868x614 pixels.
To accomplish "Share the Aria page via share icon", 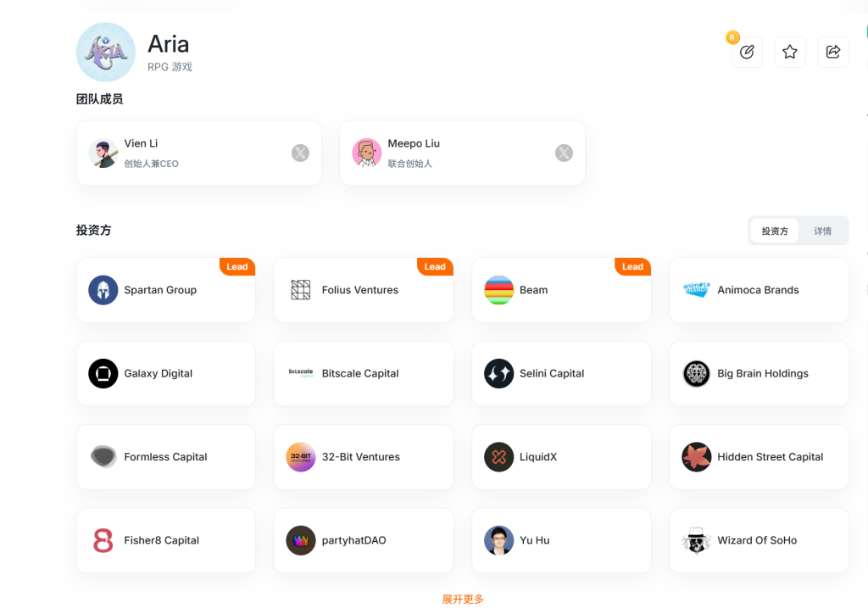I will pos(833,52).
